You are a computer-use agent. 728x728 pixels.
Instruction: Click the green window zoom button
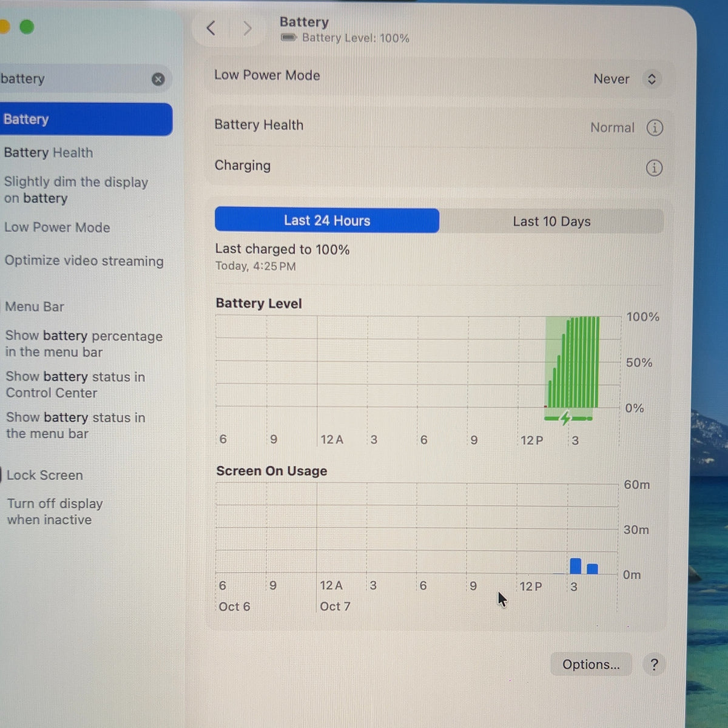pyautogui.click(x=27, y=27)
